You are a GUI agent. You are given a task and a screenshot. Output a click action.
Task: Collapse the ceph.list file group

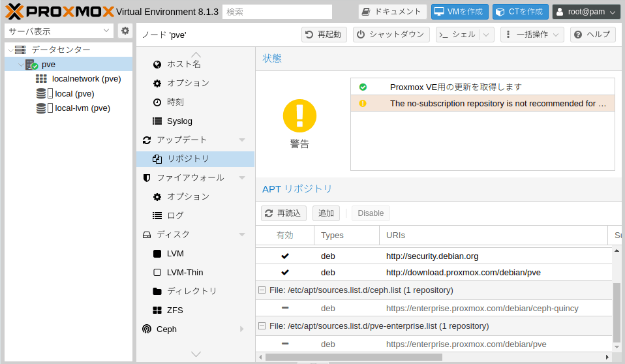(262, 290)
